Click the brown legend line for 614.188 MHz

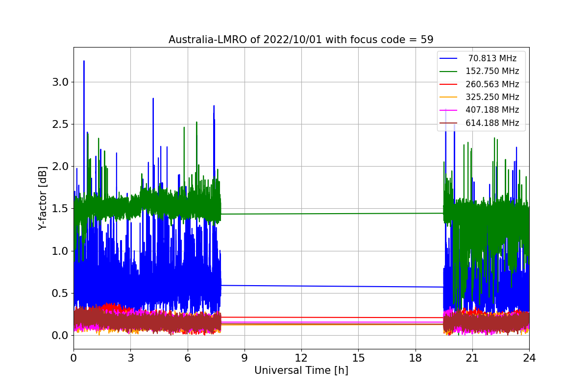click(x=449, y=123)
